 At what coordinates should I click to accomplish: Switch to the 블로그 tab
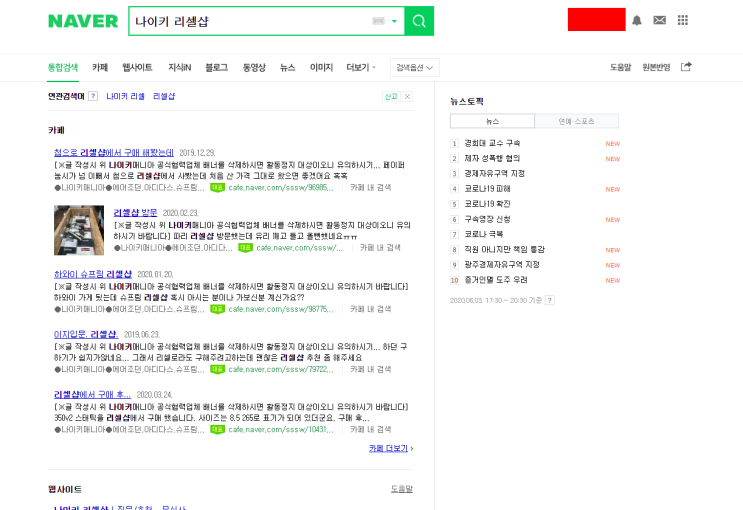pos(217,67)
